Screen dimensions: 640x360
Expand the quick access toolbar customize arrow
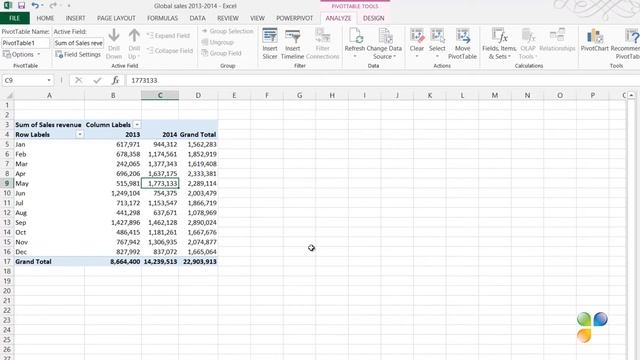(69, 6)
